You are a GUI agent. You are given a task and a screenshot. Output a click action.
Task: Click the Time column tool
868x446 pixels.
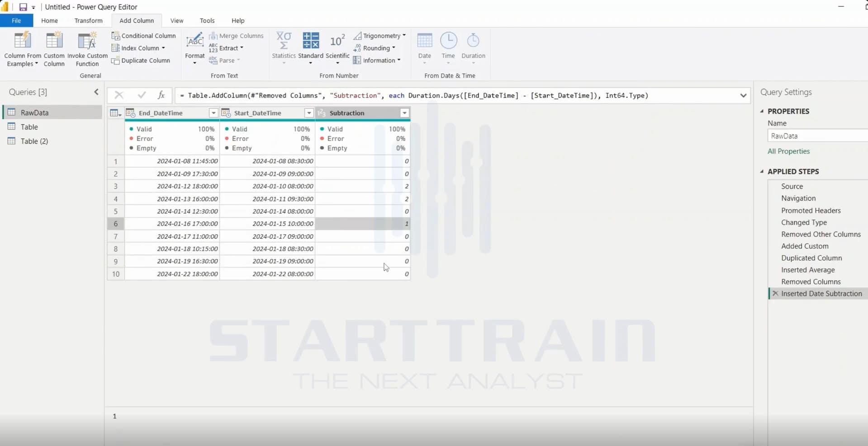(x=448, y=48)
